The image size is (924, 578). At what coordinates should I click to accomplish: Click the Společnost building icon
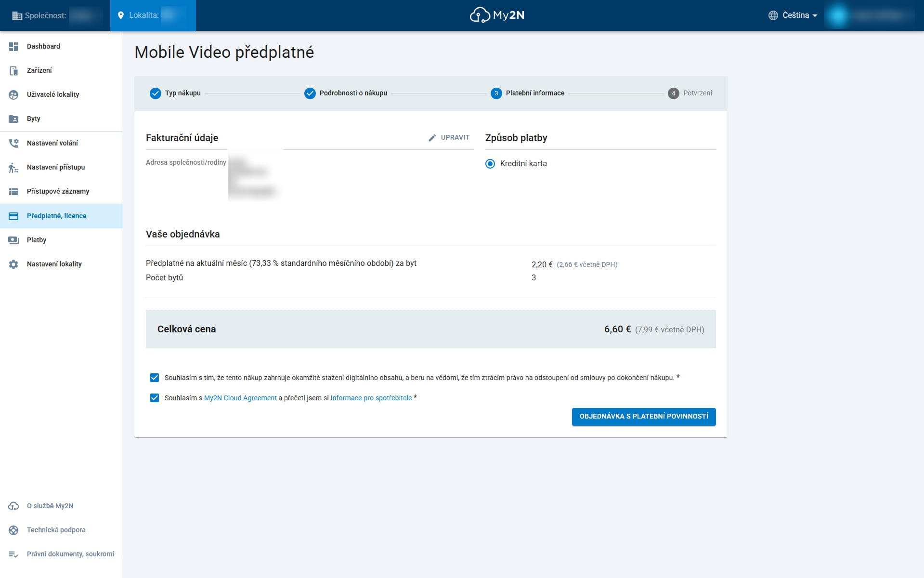pyautogui.click(x=17, y=15)
